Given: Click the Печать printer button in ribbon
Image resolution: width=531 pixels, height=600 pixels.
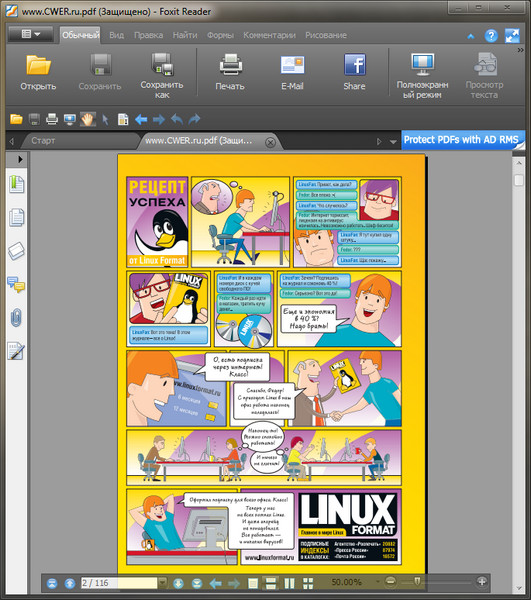Looking at the screenshot, I should tap(230, 73).
